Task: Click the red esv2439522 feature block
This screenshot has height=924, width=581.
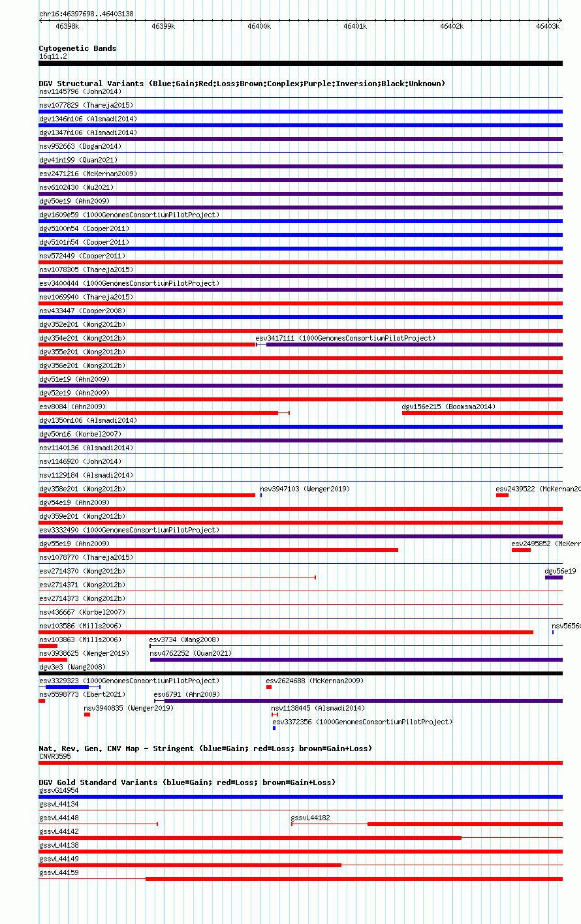Action: click(502, 495)
